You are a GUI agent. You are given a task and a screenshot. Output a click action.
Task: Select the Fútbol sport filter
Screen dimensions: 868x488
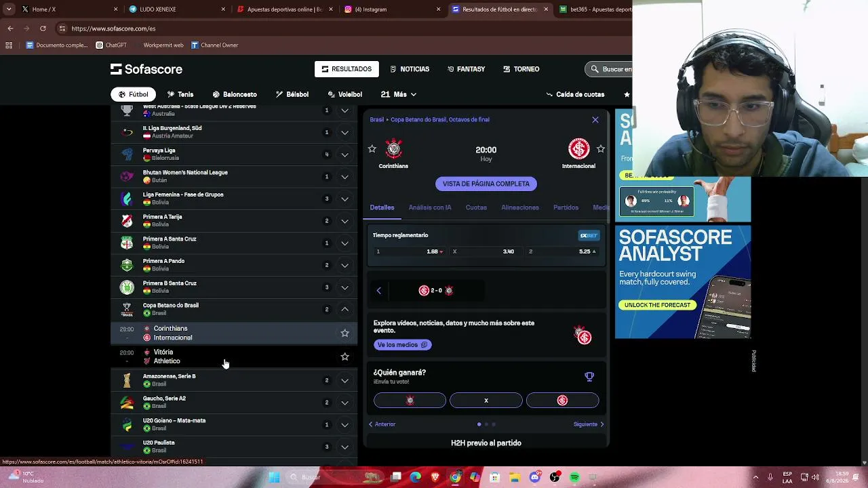click(133, 94)
